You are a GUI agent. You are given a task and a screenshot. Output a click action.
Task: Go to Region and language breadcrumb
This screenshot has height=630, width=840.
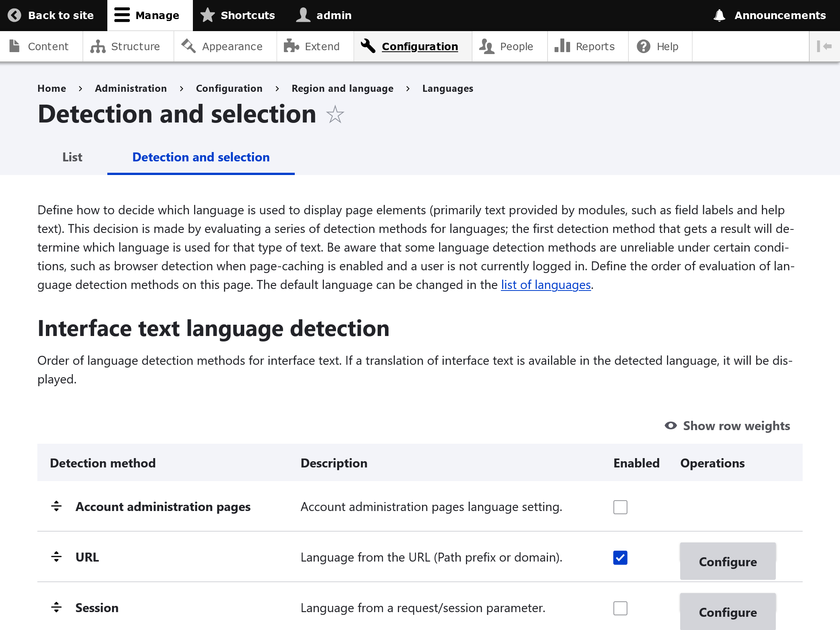tap(343, 89)
